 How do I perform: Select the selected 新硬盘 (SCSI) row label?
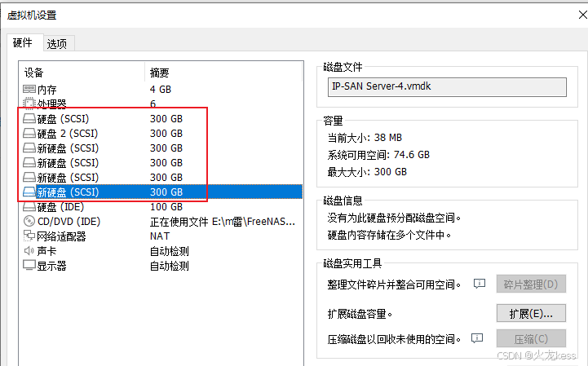tap(68, 192)
